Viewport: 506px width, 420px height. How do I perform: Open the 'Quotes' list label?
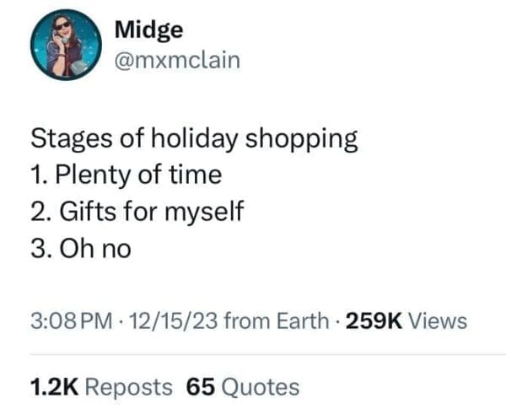pyautogui.click(x=261, y=387)
